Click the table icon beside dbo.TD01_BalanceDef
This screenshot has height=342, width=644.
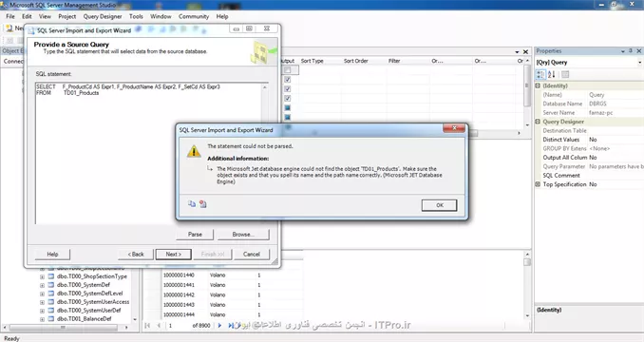pos(51,318)
